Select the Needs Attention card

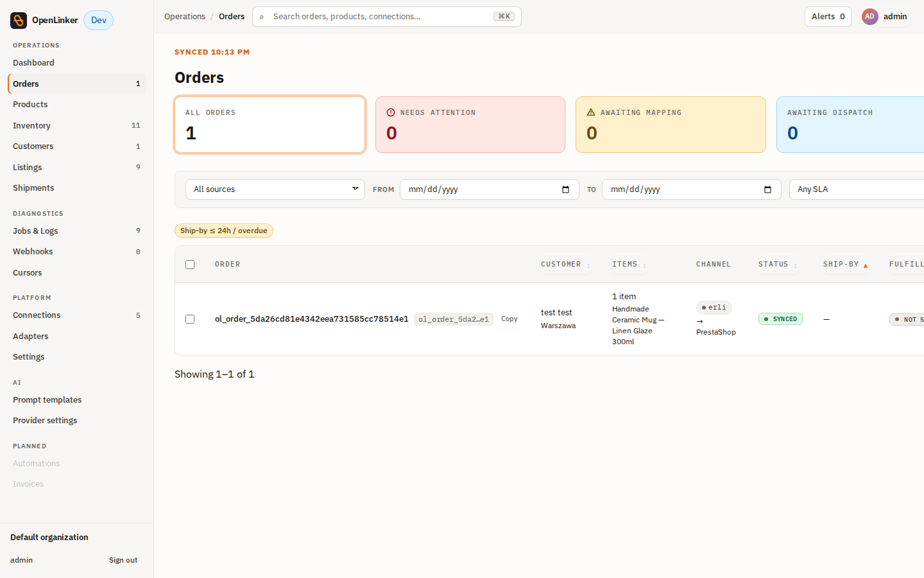click(470, 125)
